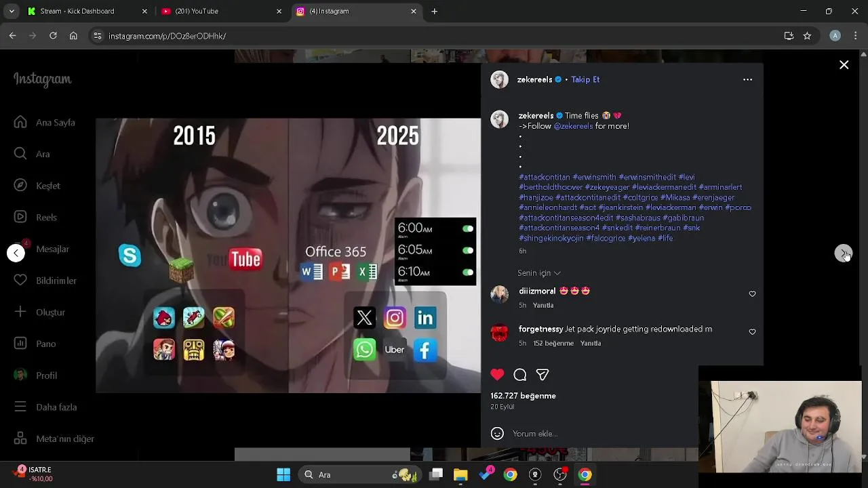Screen dimensions: 868x488
Task: Open a new browser tab
Action: pyautogui.click(x=434, y=11)
